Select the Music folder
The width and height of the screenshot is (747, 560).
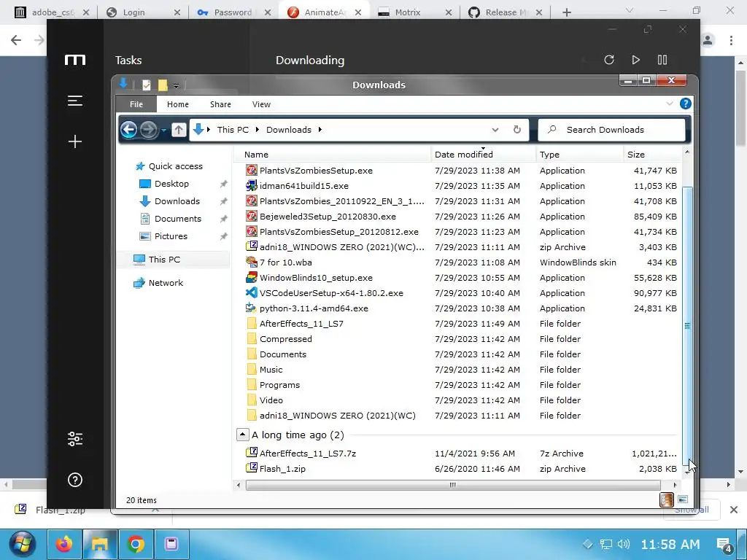(x=271, y=370)
